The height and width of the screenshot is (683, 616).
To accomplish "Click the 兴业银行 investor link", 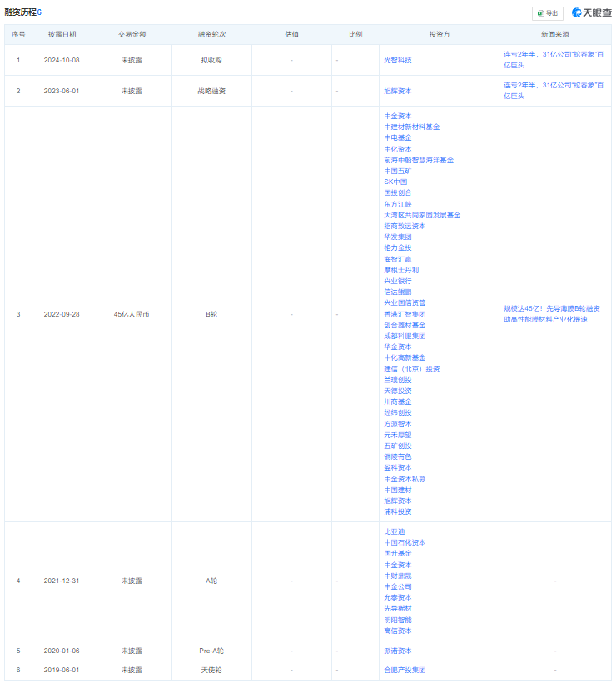I will click(x=397, y=282).
